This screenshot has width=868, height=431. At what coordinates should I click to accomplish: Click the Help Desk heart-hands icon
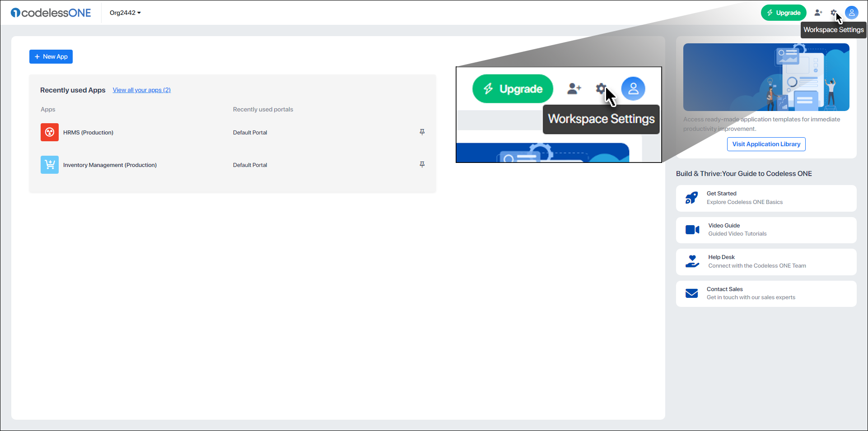coord(692,261)
